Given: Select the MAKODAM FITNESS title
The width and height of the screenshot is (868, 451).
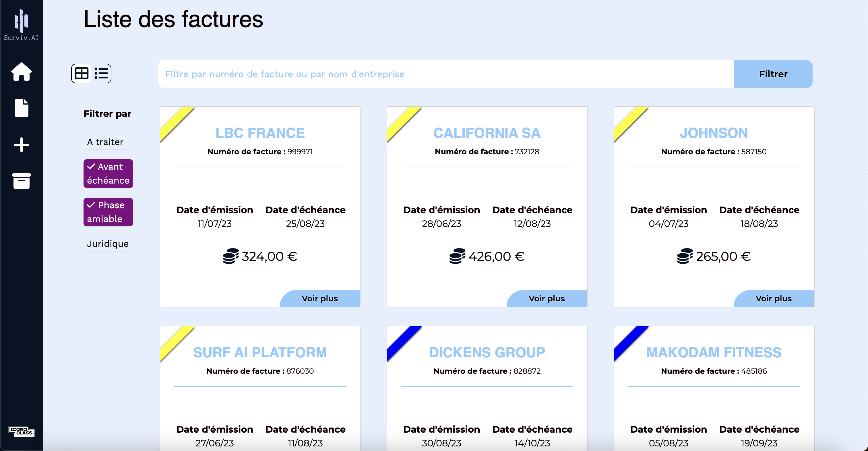Looking at the screenshot, I should (714, 352).
